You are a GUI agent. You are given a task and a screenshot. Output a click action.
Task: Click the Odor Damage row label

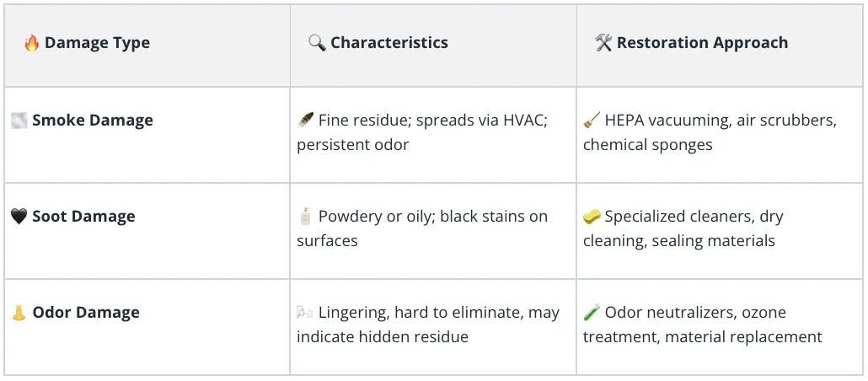(x=86, y=313)
